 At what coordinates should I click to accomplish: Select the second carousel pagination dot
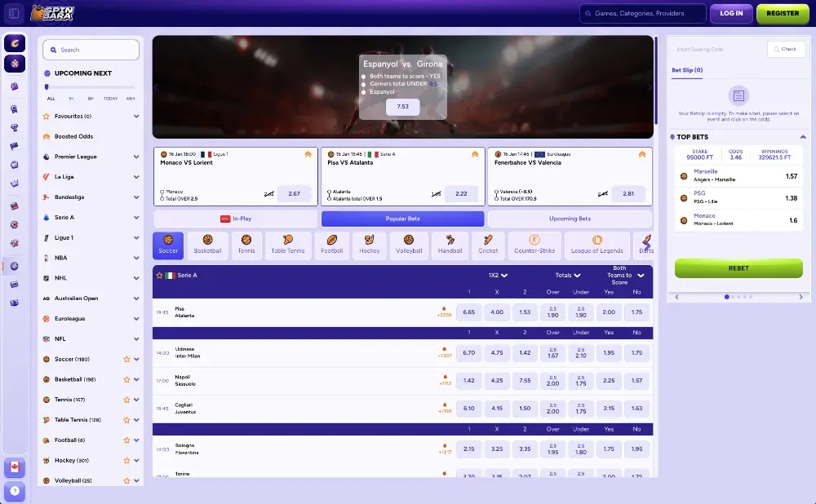coord(733,297)
